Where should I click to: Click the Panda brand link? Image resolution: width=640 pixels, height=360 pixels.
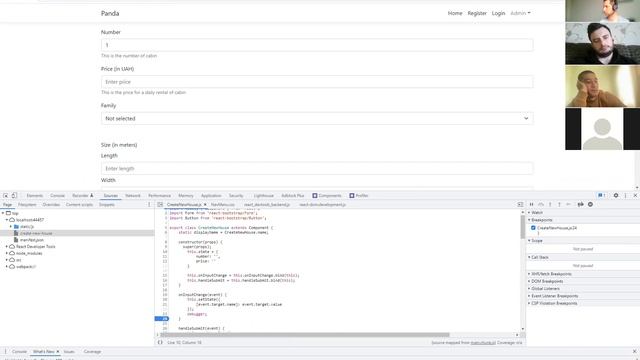[110, 13]
